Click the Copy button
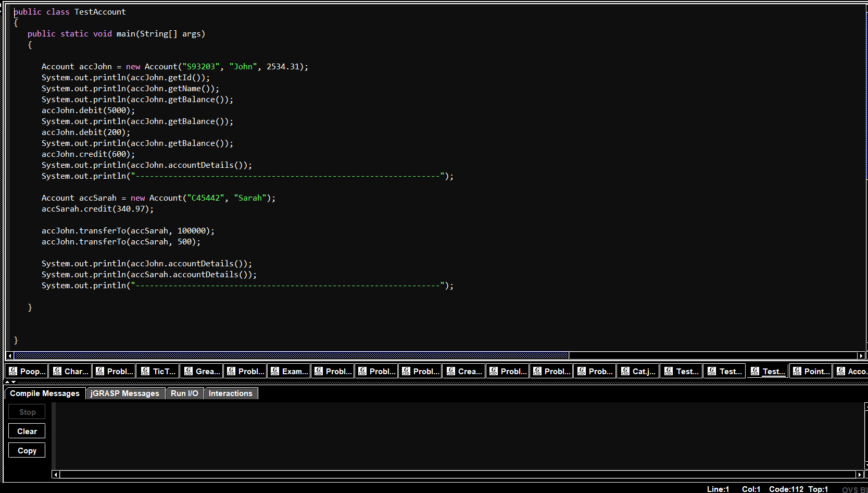Viewport: 868px width, 493px height. pyautogui.click(x=27, y=450)
